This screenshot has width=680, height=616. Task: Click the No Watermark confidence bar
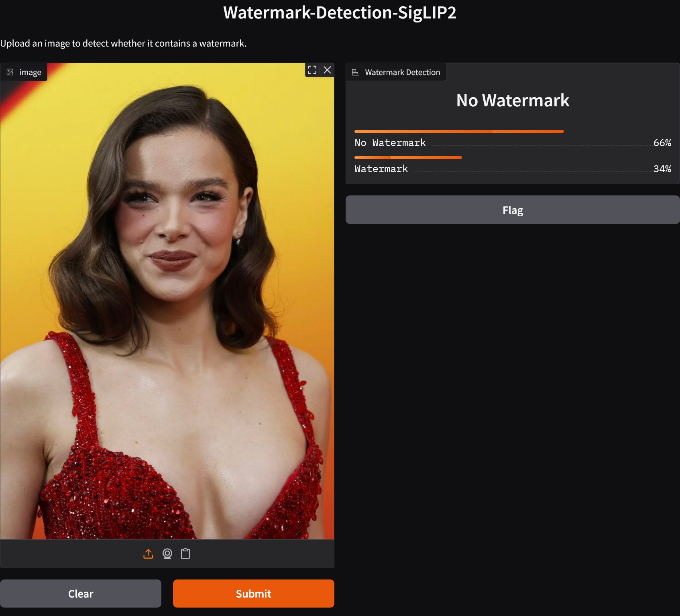coord(459,131)
